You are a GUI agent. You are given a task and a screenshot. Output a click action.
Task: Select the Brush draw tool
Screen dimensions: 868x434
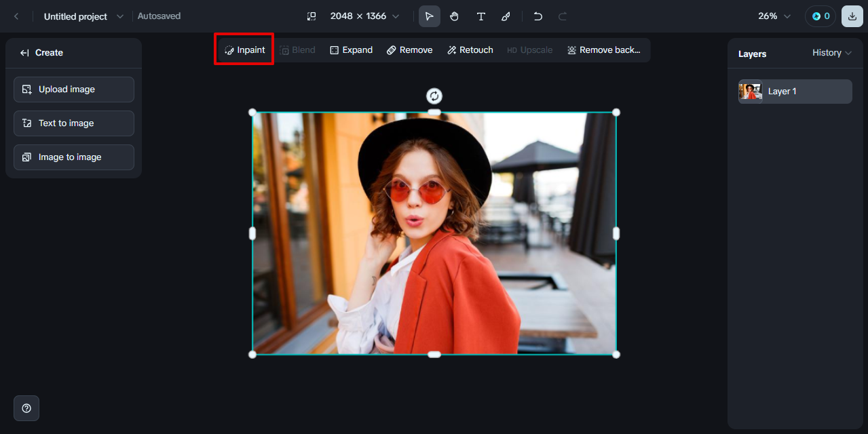pos(506,16)
